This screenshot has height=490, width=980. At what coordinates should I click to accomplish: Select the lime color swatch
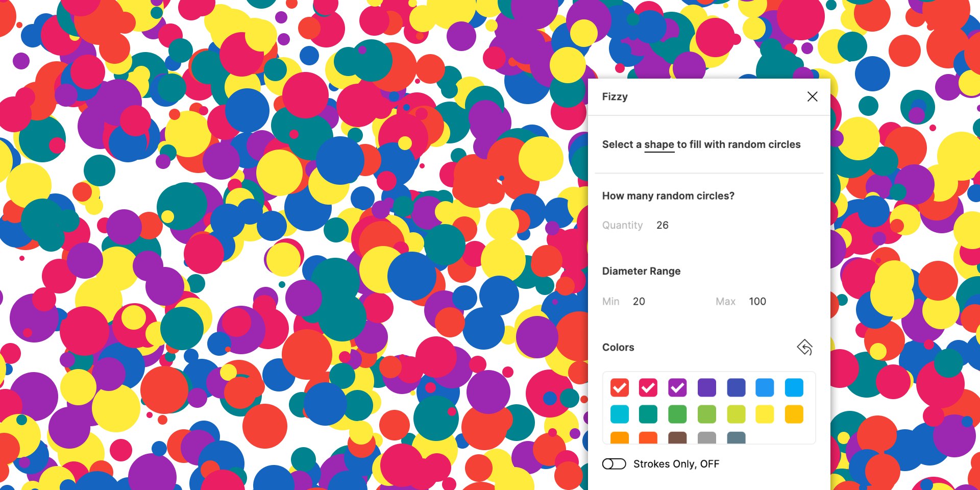click(x=736, y=414)
